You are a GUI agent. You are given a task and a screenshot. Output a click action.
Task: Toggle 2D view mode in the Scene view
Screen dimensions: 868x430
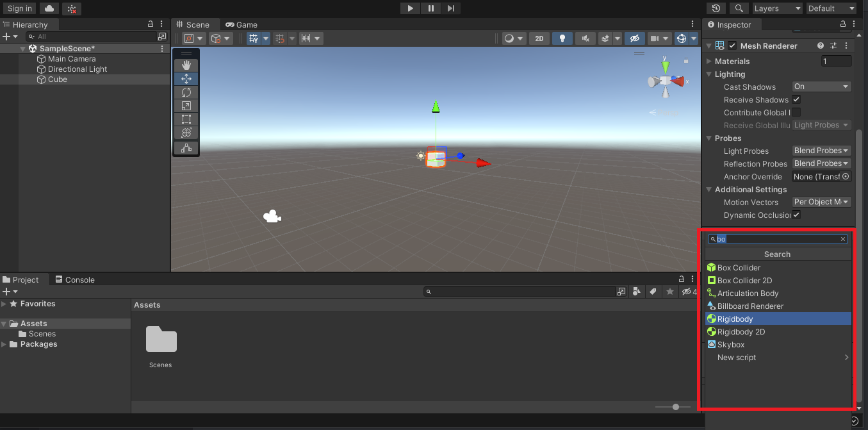(539, 38)
